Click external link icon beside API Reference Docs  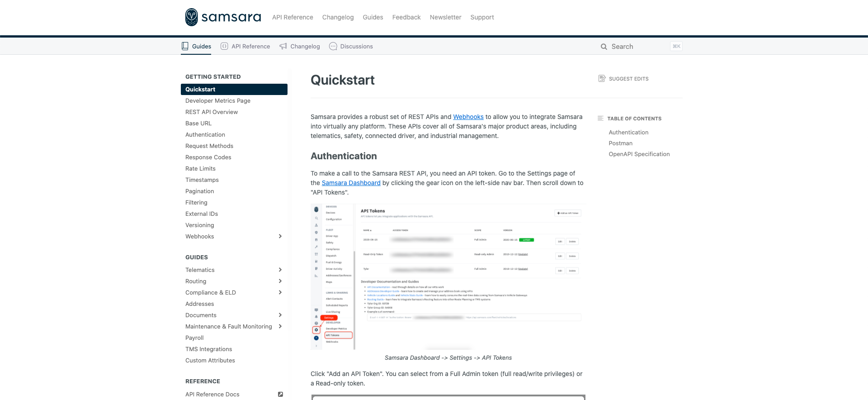[x=280, y=394]
